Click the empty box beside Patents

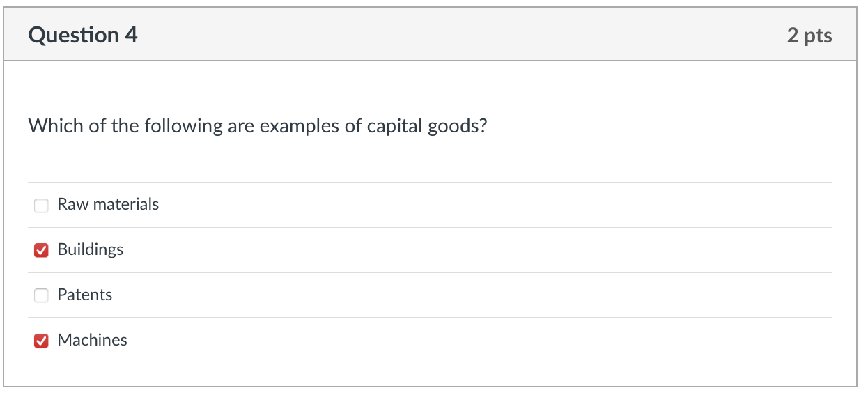(41, 296)
